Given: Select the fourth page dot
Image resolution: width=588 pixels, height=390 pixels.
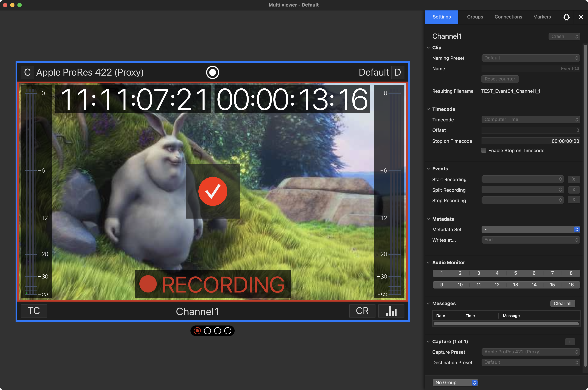Looking at the screenshot, I should 228,331.
